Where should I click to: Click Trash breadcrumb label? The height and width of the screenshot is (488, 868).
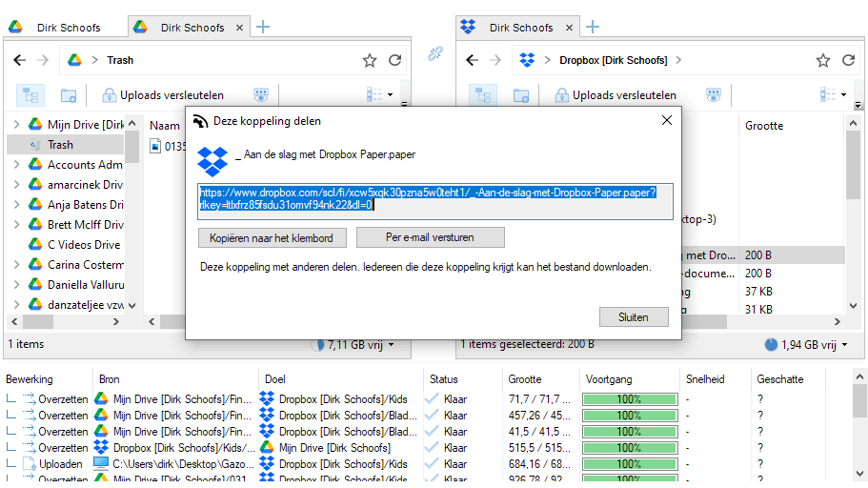(x=120, y=60)
